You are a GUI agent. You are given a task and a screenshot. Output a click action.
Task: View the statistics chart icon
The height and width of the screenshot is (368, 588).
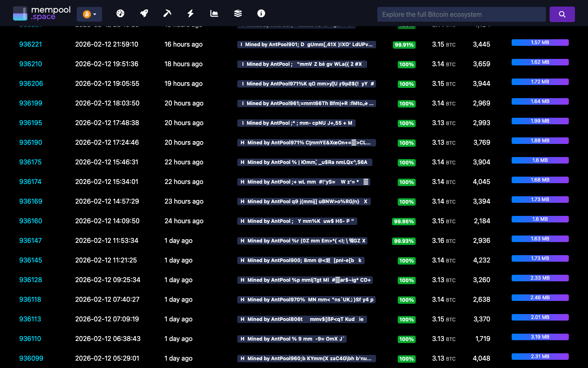[x=214, y=13]
